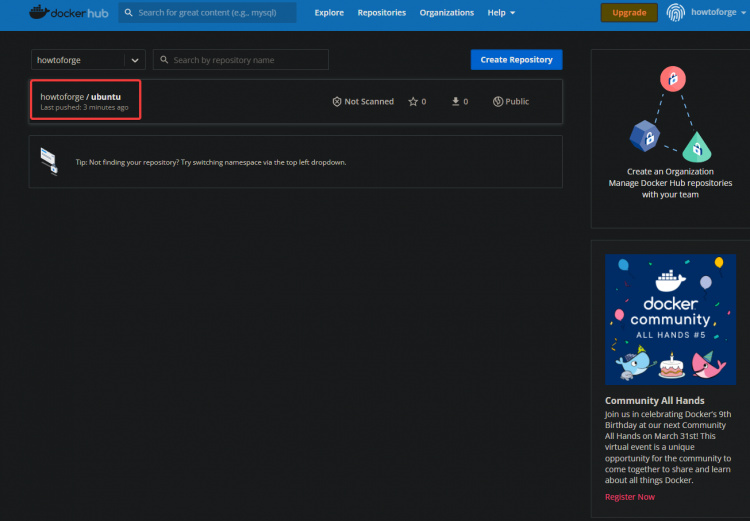The width and height of the screenshot is (750, 521).
Task: Click the download count icon
Action: 455,102
